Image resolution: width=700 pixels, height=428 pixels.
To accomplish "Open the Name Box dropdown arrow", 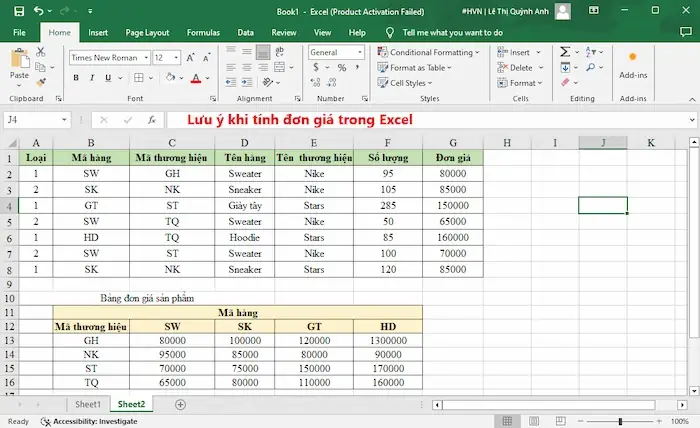I will pos(64,120).
